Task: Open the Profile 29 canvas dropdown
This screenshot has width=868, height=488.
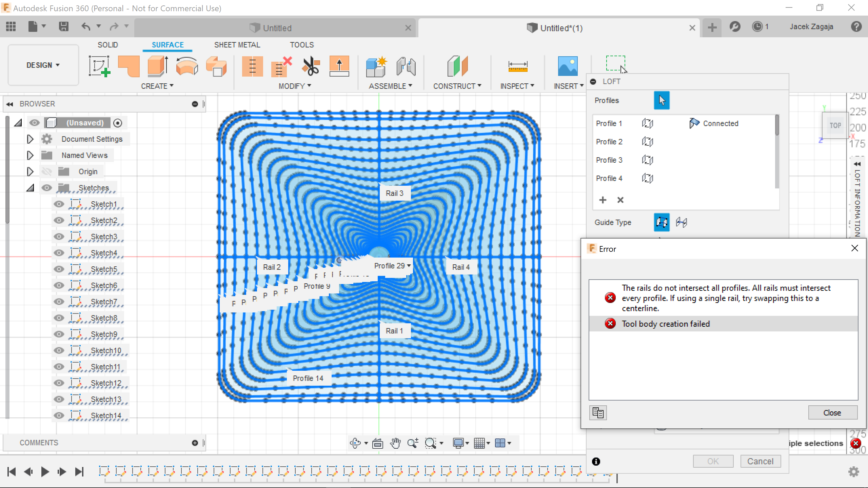Action: point(409,266)
